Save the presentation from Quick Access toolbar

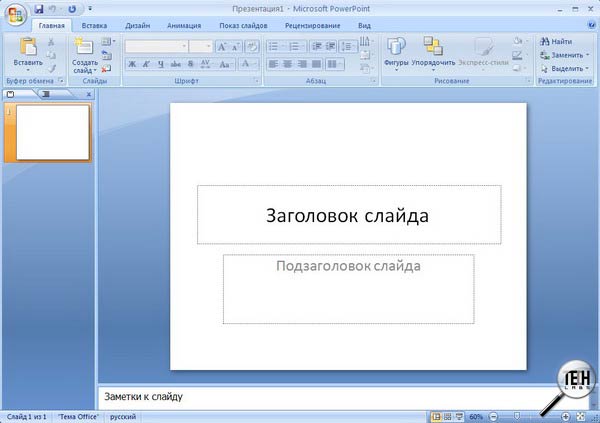click(x=39, y=9)
